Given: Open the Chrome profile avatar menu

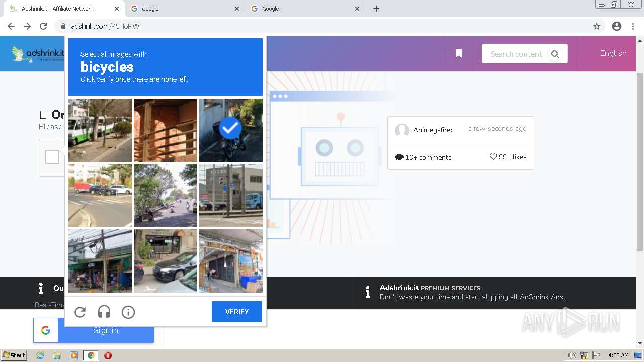Looking at the screenshot, I should point(617,26).
